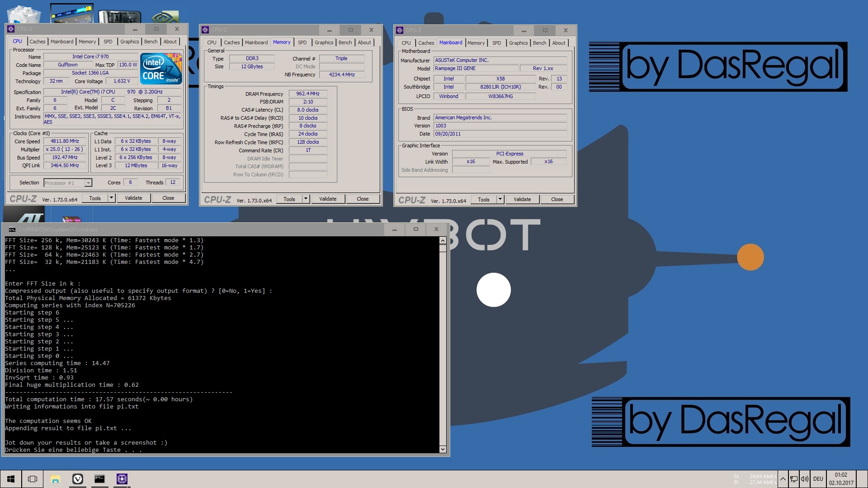This screenshot has height=488, width=868.
Task: Click Core Speed value 4811.80 MHz
Action: click(65, 141)
